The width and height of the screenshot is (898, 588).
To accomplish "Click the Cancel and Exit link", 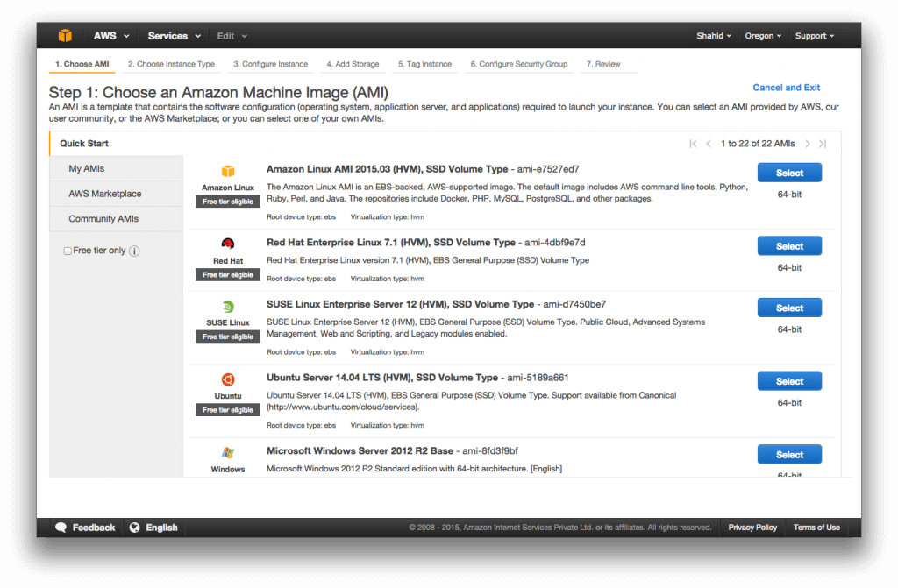I will click(x=786, y=88).
